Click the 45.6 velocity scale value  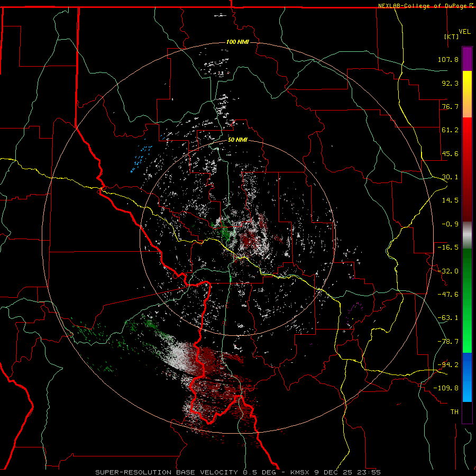(x=450, y=153)
